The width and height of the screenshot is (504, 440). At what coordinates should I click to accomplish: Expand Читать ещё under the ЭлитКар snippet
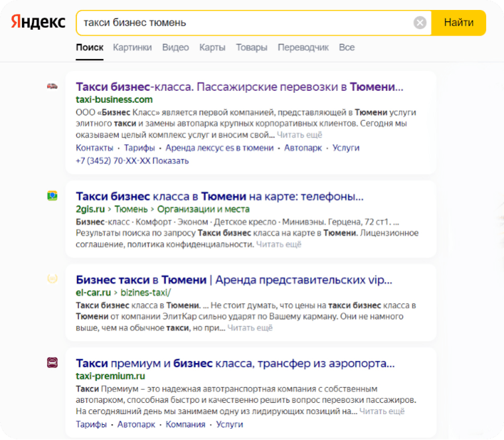coord(250,328)
